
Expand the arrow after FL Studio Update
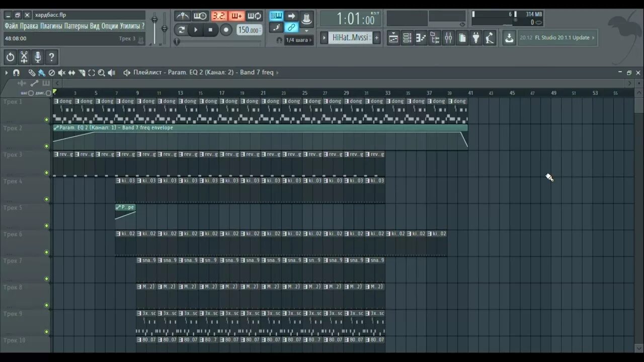point(594,38)
